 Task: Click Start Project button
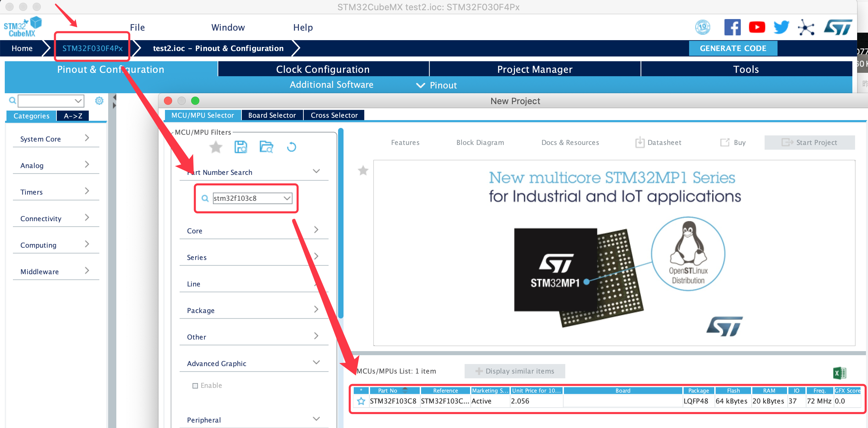coord(809,143)
